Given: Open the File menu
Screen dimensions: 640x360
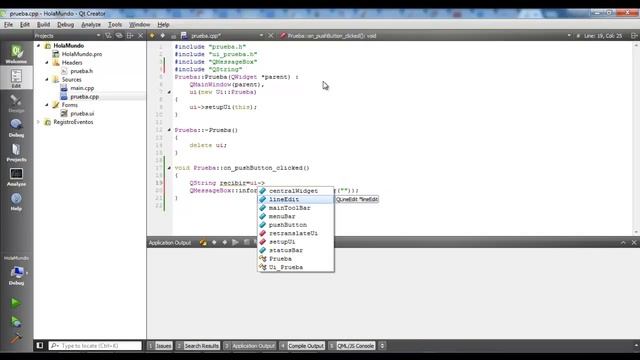Looking at the screenshot, I should point(9,24).
